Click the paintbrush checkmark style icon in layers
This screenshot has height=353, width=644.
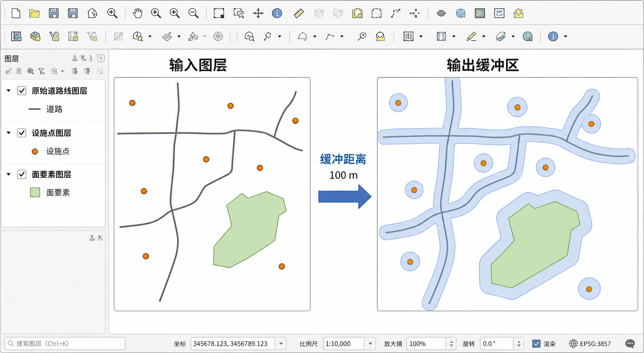8,71
